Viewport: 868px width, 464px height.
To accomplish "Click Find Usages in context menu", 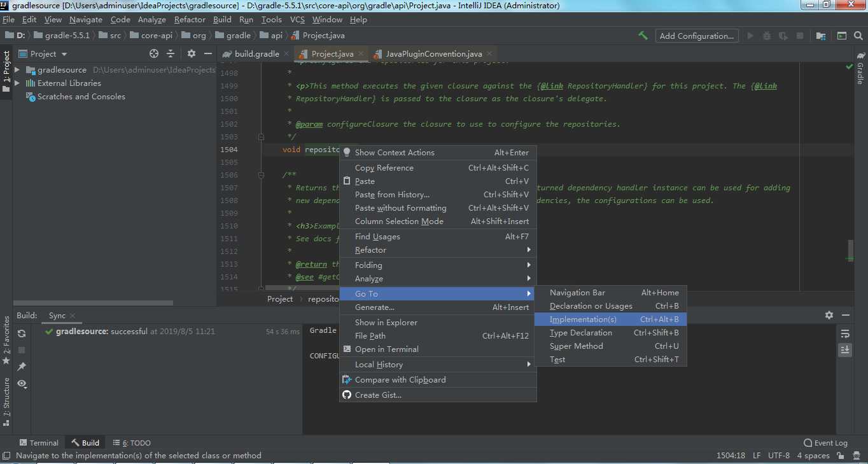I will coord(438,236).
